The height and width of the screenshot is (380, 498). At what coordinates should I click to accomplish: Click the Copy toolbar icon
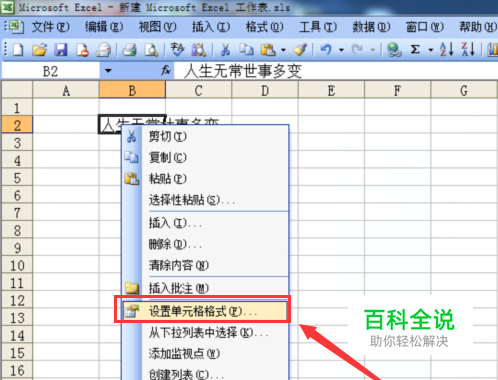click(247, 50)
